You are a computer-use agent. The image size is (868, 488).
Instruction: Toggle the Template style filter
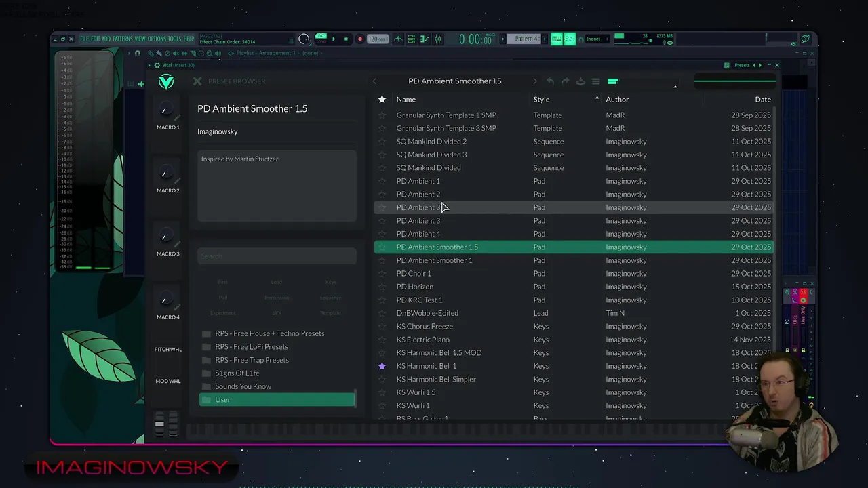[330, 313]
